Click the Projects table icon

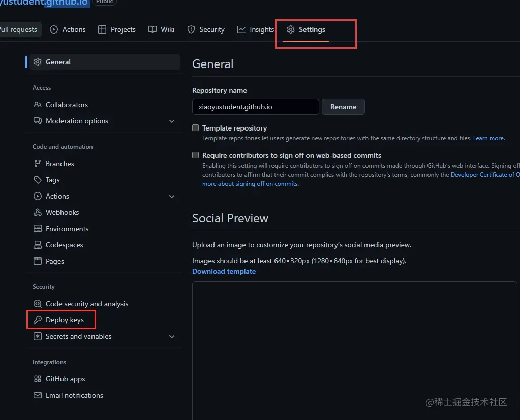102,29
